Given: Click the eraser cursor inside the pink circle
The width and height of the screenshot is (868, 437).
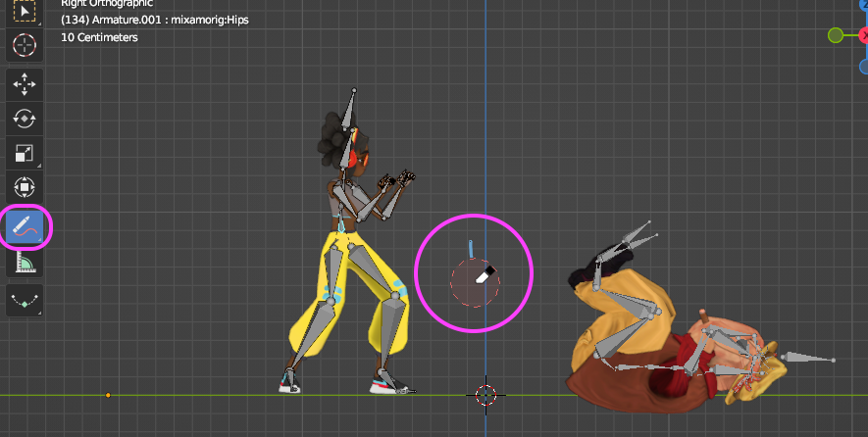Looking at the screenshot, I should point(485,274).
